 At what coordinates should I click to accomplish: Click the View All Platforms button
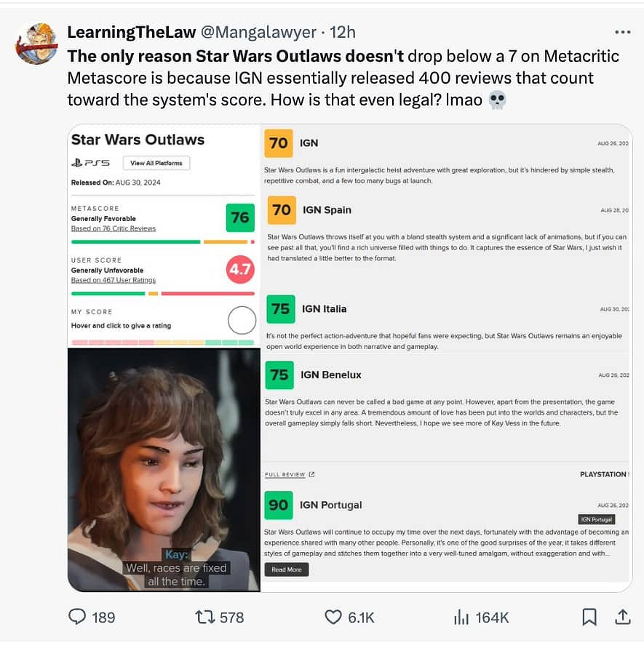coord(156,162)
